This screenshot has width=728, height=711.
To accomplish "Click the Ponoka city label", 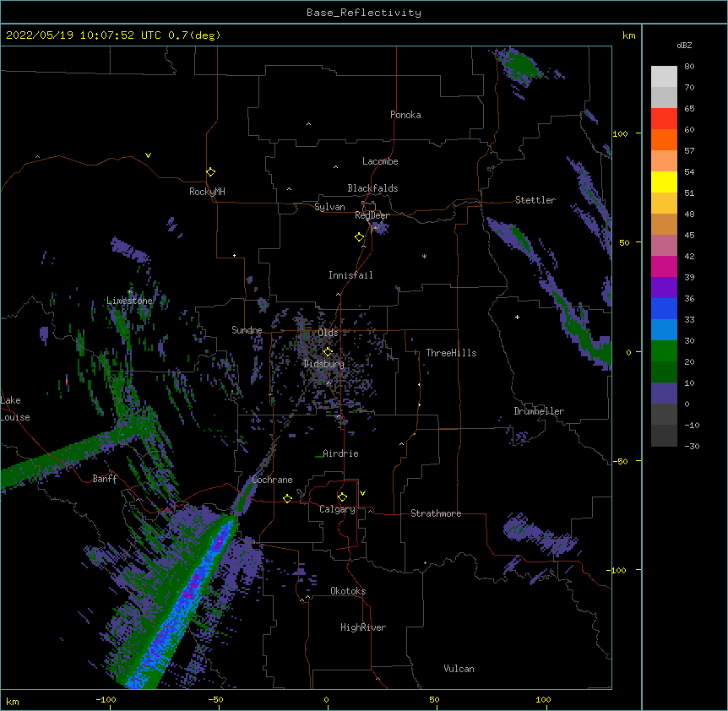I will pyautogui.click(x=405, y=115).
